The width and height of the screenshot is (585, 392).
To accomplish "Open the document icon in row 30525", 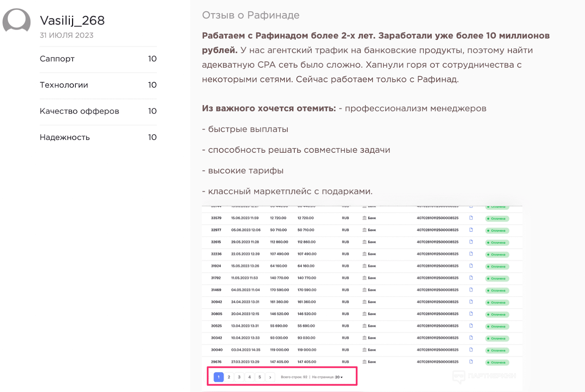I will [x=471, y=326].
